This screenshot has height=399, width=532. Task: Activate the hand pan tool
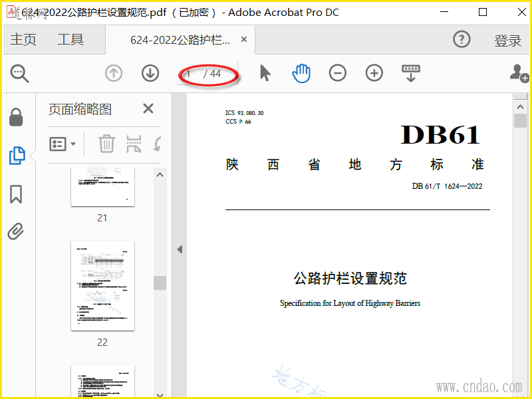point(301,73)
